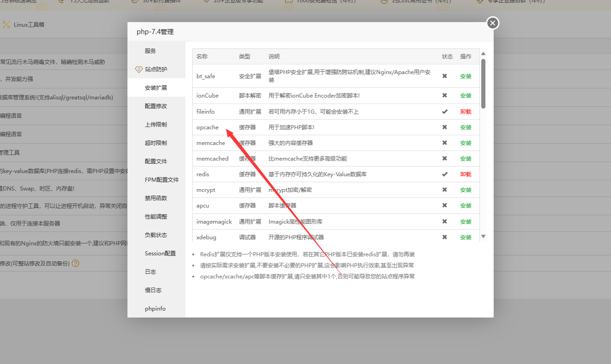Uninstall the fileinfo extension
The width and height of the screenshot is (611, 364).
pos(466,112)
